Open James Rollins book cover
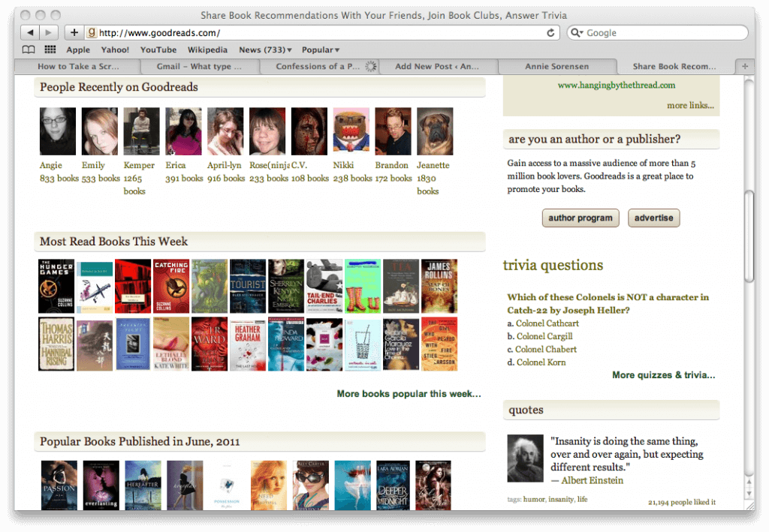This screenshot has width=769, height=532. [x=439, y=286]
